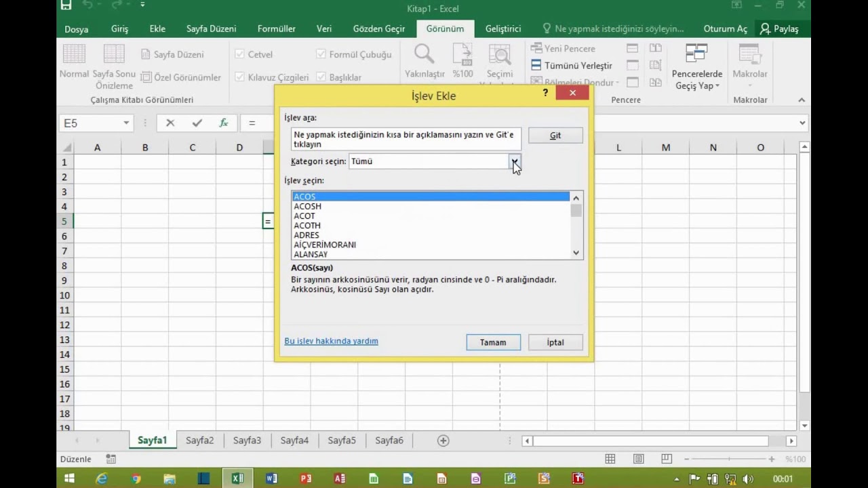Image resolution: width=868 pixels, height=488 pixels.
Task: Click Pencerelerde Geçiş Yap icon
Action: pyautogui.click(x=696, y=54)
